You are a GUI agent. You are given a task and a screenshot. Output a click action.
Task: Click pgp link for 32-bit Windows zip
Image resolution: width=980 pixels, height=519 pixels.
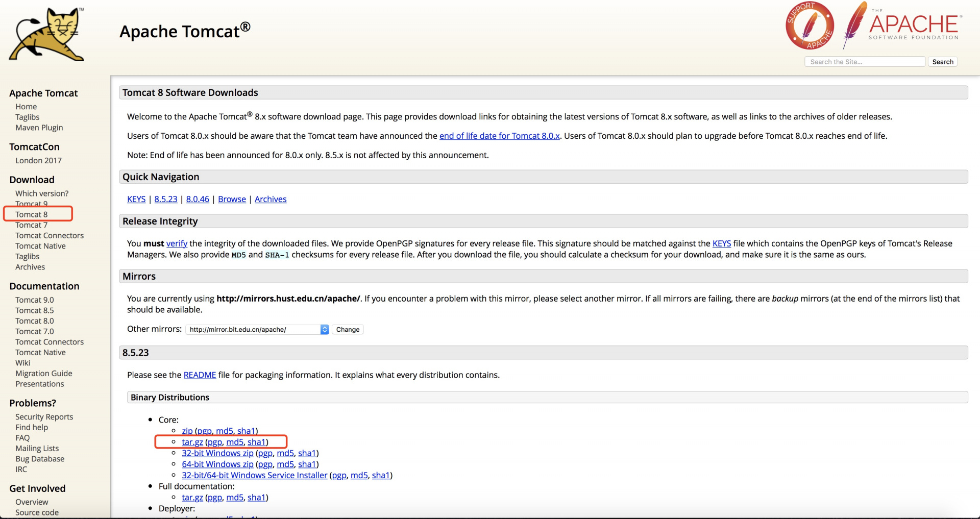tap(265, 453)
